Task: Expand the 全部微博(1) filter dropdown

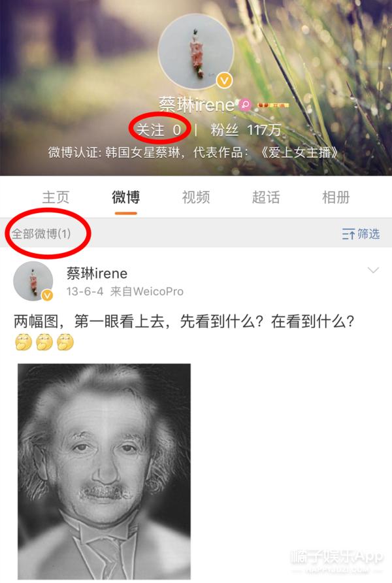Action: (x=41, y=233)
